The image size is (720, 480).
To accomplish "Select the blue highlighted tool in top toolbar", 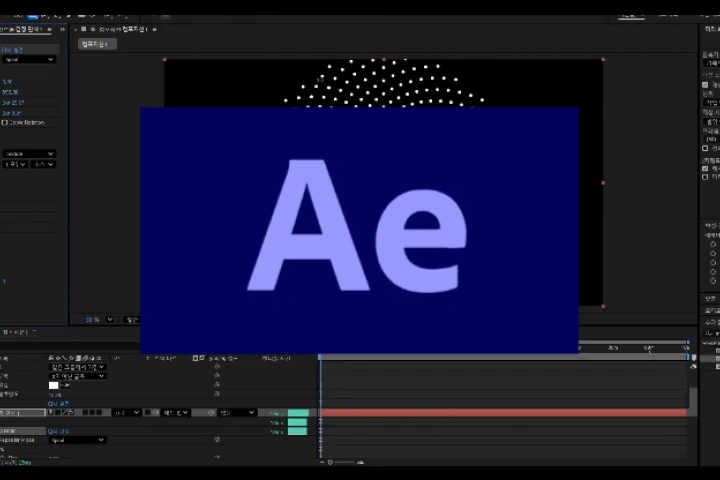I will (x=32, y=16).
